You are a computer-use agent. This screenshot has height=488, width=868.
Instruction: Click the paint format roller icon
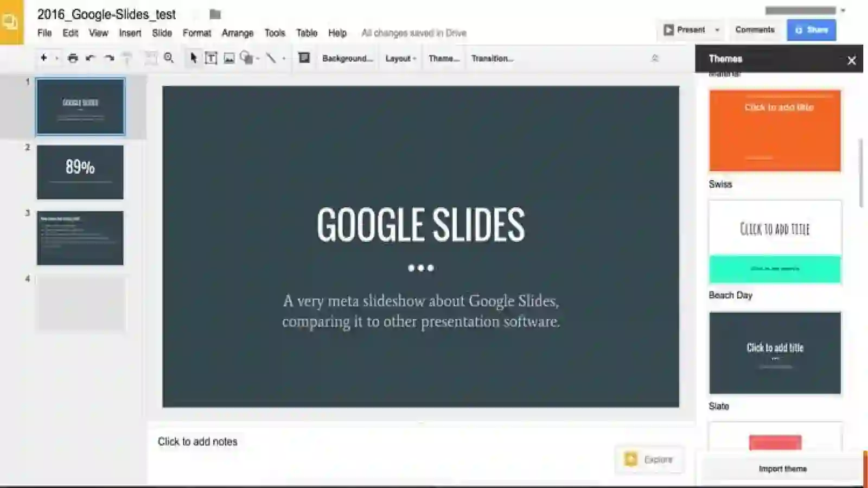click(127, 58)
